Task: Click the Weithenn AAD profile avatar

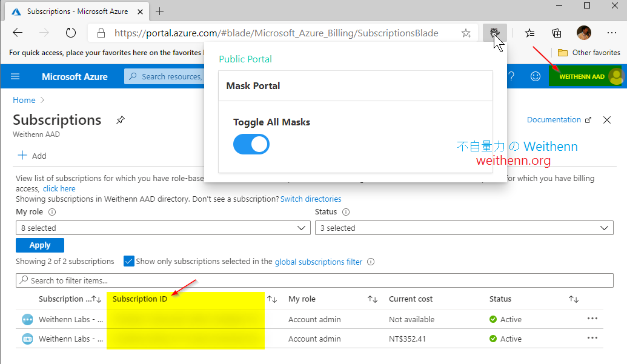Action: (616, 76)
